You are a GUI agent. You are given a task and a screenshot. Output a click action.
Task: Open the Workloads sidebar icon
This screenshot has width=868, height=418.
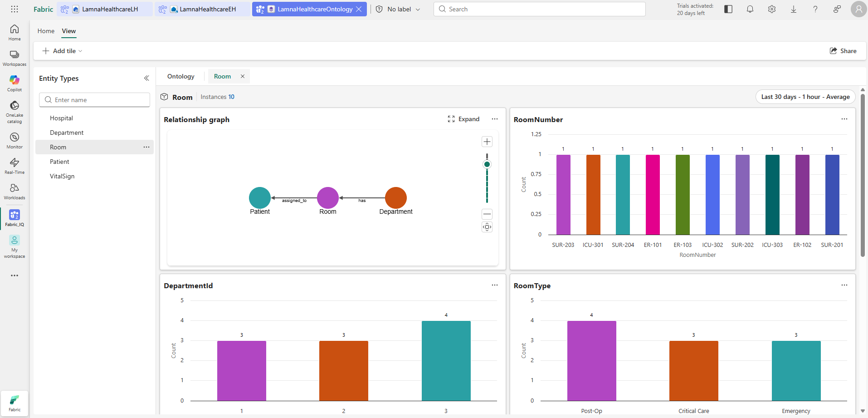15,192
